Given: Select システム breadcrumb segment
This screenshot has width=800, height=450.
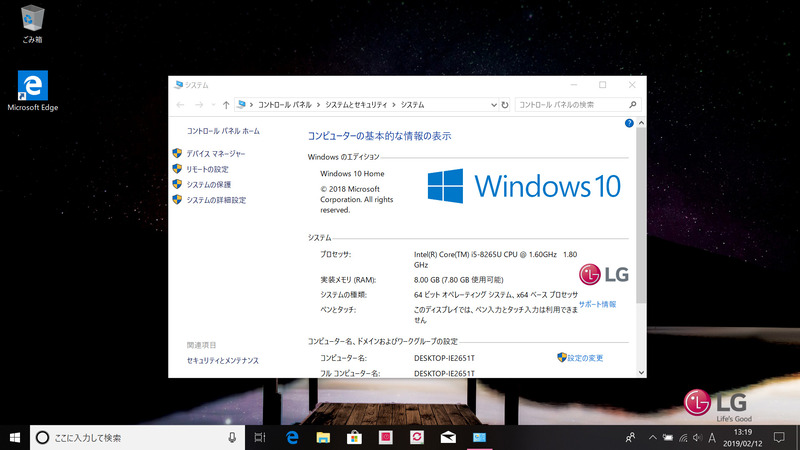Looking at the screenshot, I should 412,105.
